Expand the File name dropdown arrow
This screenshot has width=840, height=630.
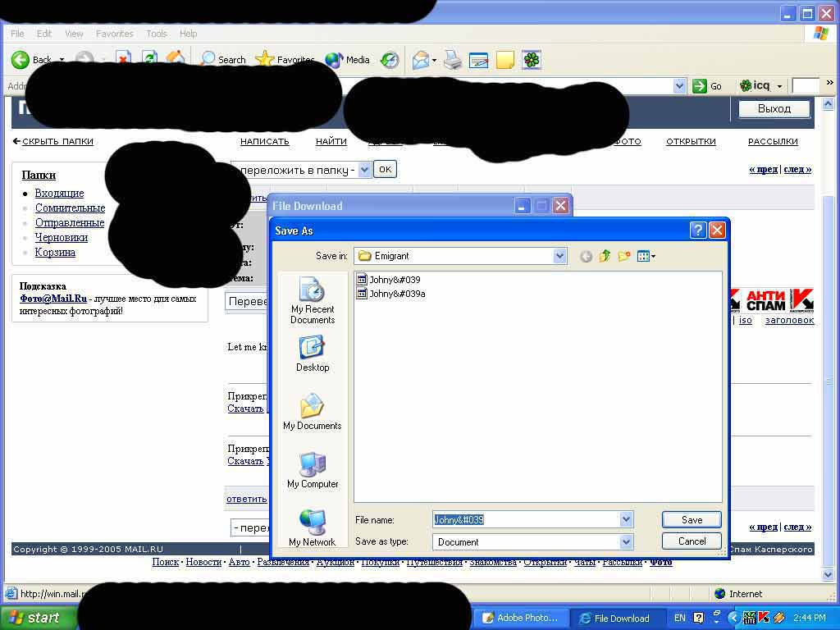626,519
